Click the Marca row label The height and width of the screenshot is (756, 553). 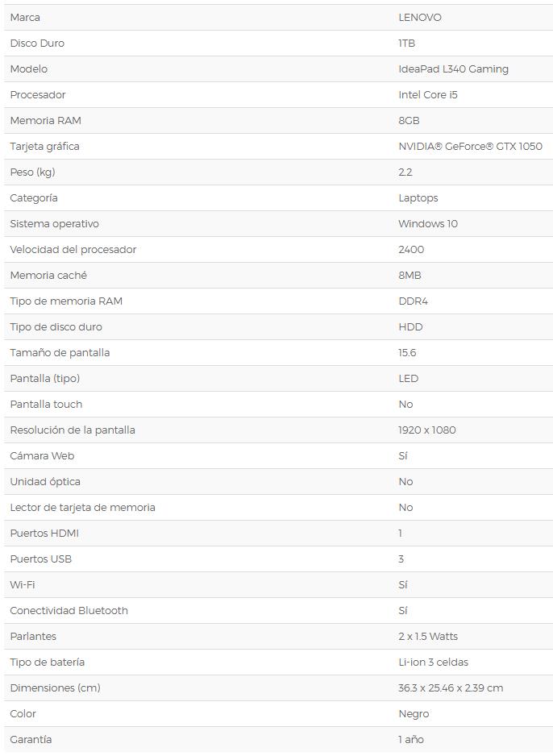coord(25,17)
